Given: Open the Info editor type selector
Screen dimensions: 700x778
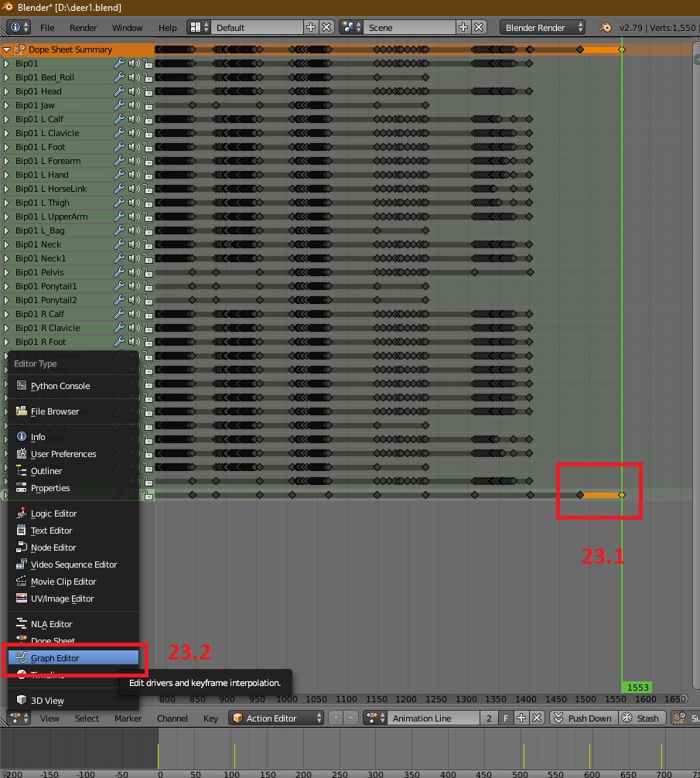Looking at the screenshot, I should 20,27.
